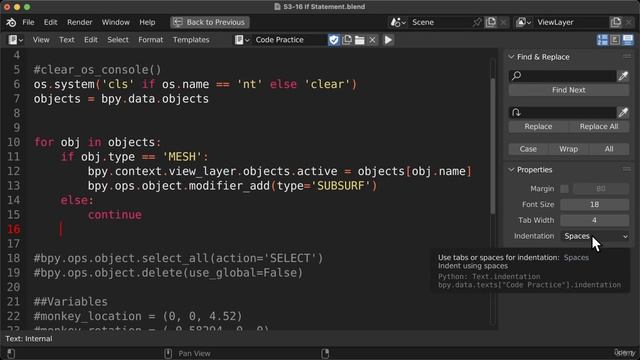Open the File menu
The height and width of the screenshot is (360, 640).
[x=28, y=22]
